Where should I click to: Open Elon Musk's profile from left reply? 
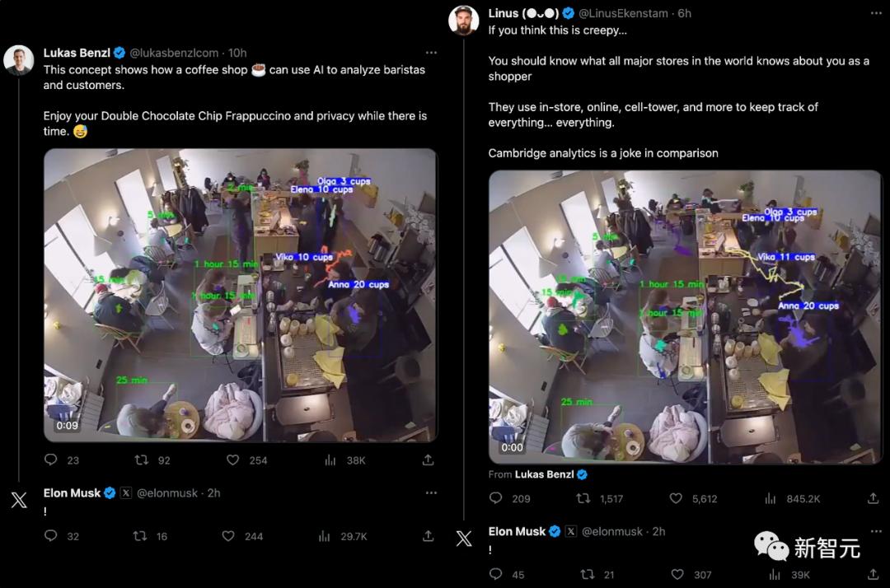click(72, 492)
